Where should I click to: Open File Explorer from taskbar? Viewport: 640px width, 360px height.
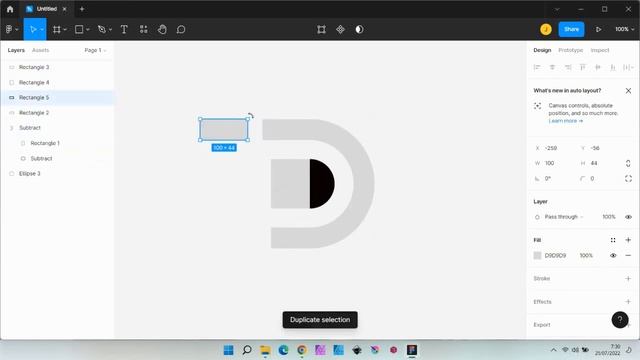[265, 350]
